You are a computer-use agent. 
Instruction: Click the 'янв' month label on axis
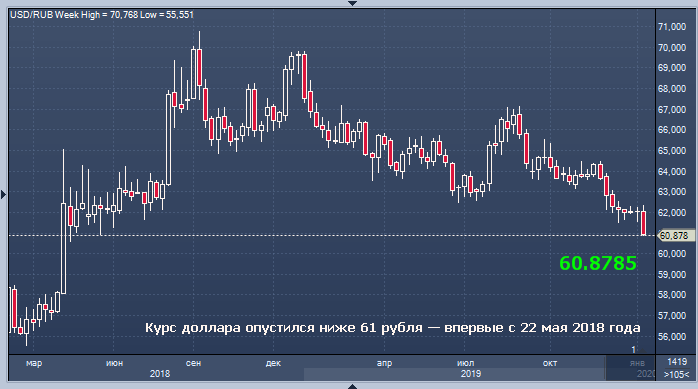(637, 363)
